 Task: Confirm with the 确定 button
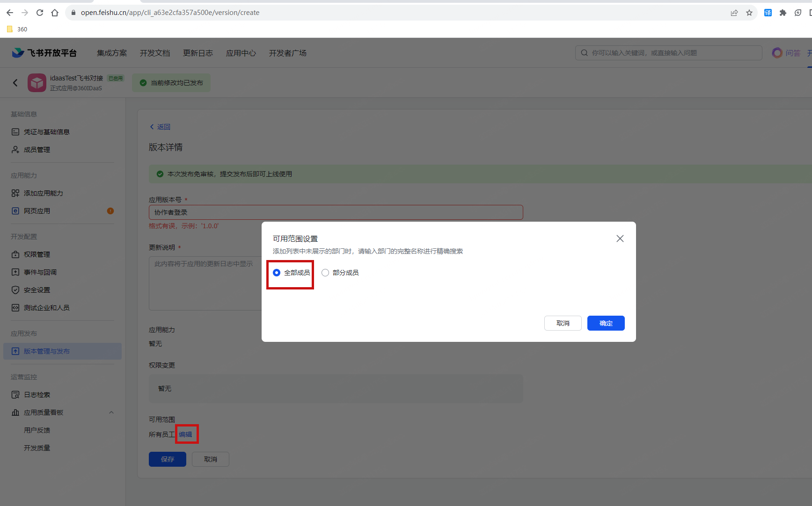(606, 323)
